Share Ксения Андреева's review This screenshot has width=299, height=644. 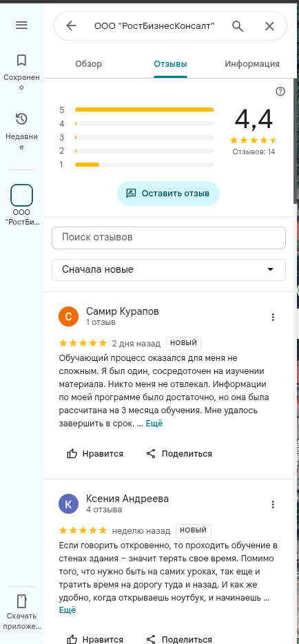pos(179,639)
